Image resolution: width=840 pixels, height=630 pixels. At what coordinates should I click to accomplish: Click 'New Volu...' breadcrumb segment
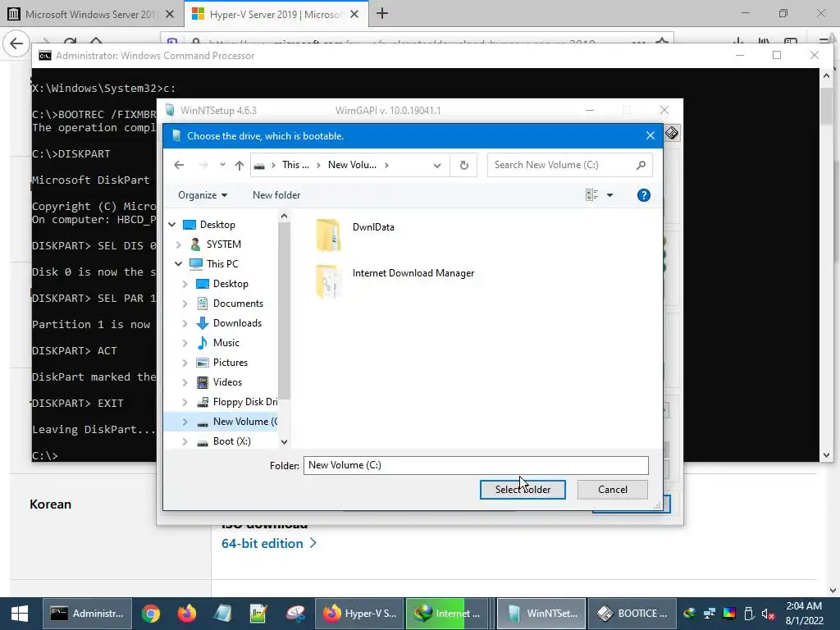[352, 165]
